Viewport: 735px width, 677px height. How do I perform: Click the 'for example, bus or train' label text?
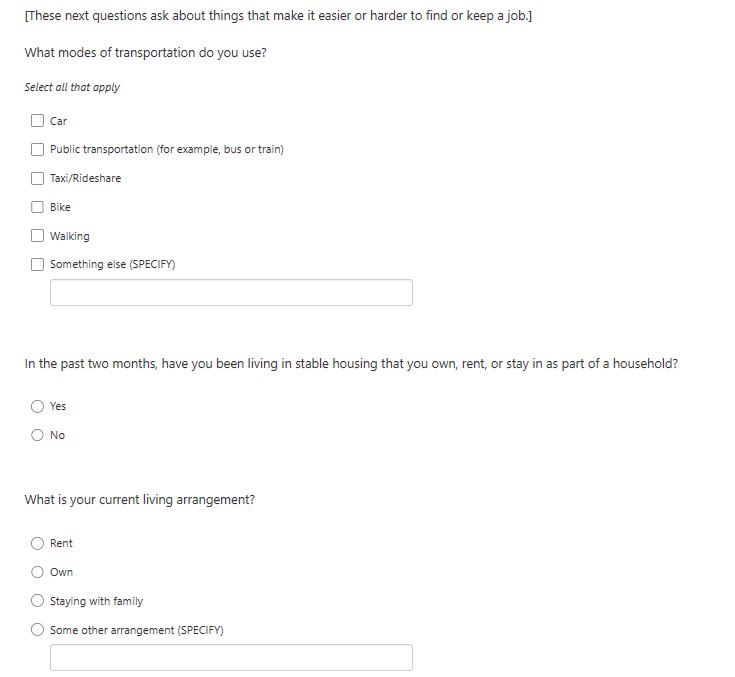click(x=221, y=150)
